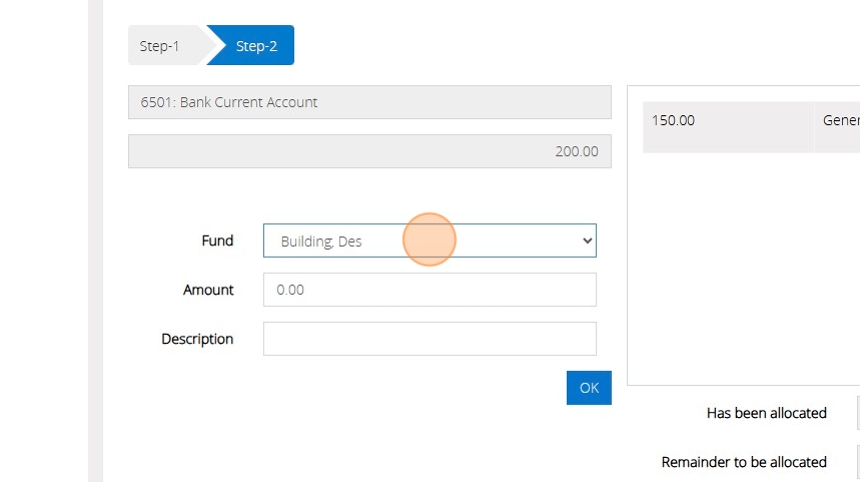Go back to the Step-1 tab
This screenshot has height=482, width=860.
click(160, 46)
